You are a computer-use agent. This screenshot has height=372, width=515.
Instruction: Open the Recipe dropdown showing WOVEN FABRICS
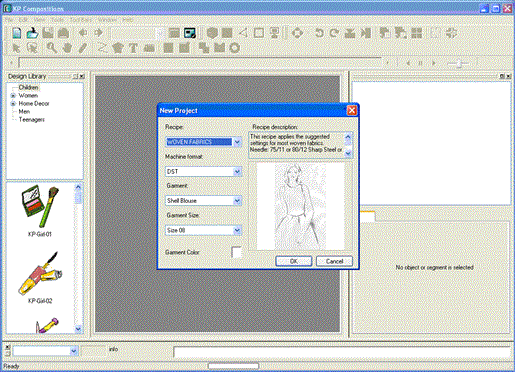click(x=237, y=142)
